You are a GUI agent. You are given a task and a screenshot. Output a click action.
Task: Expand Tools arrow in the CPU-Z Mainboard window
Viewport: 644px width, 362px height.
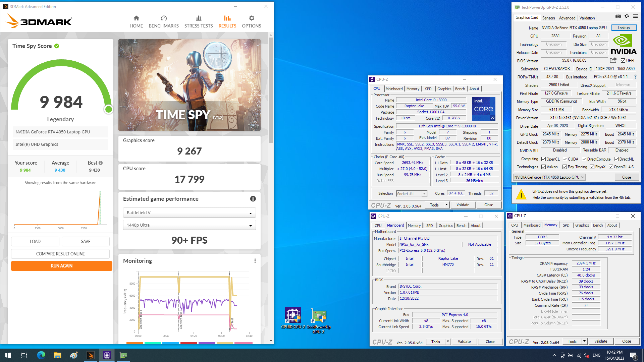click(x=448, y=342)
